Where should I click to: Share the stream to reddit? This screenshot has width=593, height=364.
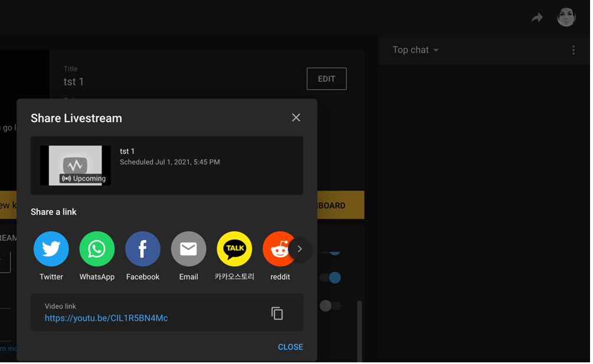click(278, 249)
